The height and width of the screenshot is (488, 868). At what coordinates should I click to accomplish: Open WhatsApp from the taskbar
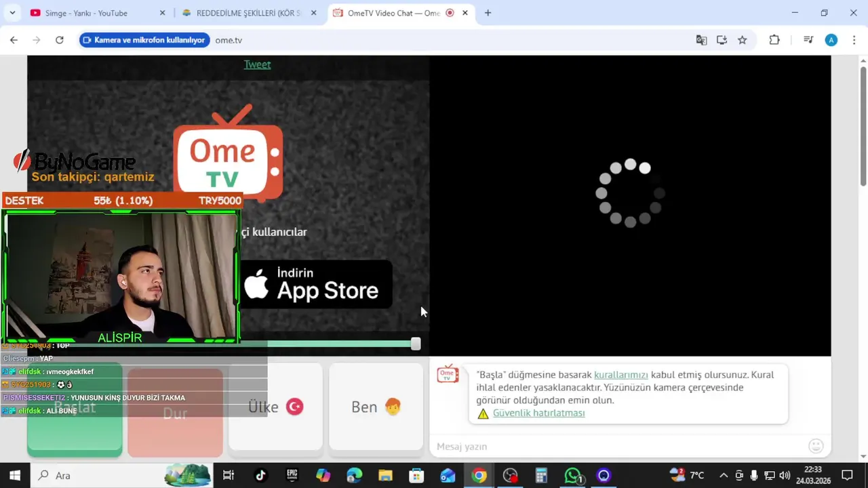(x=573, y=475)
